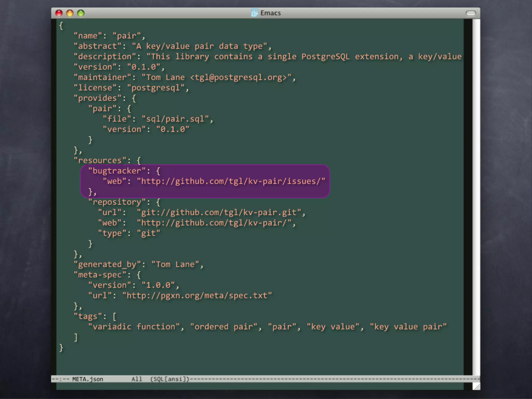532x399 pixels.
Task: Click the meta-spec "version": "1.0.0" line
Action: pyautogui.click(x=134, y=285)
